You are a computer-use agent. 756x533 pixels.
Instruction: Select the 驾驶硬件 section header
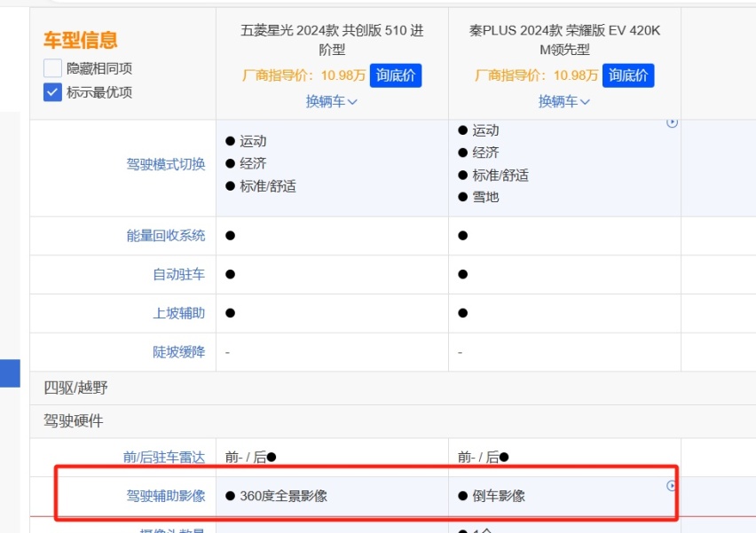pos(74,420)
